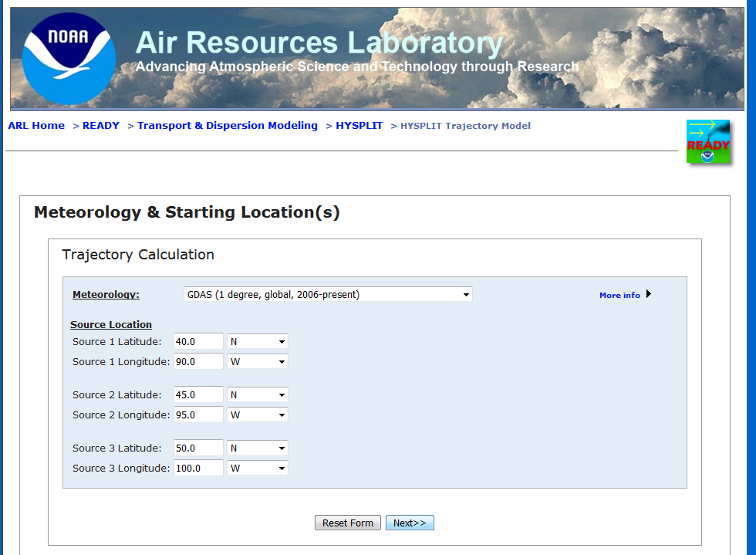Click the Air Resources Laboratory banner title

click(319, 42)
